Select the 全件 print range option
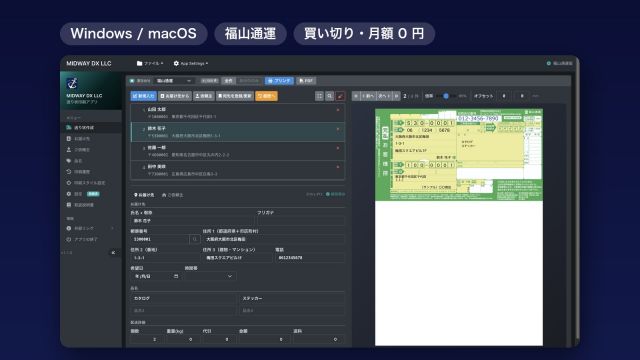The image size is (640, 360). click(229, 81)
